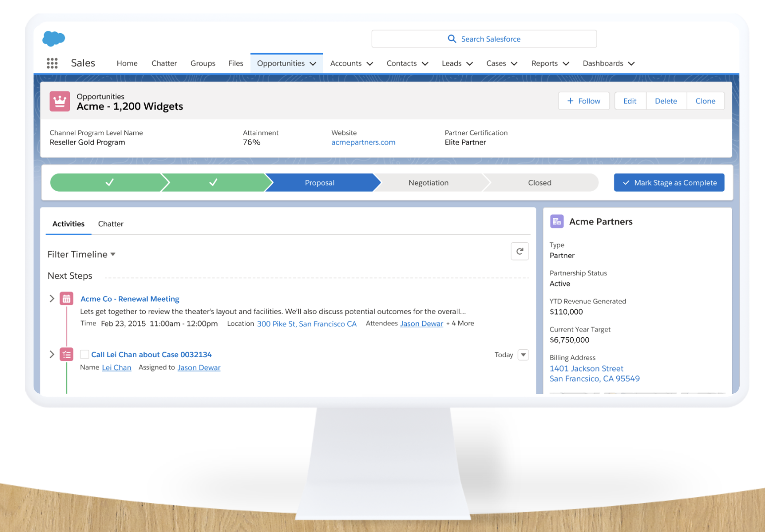Select the Negotiation stage in path
The image size is (765, 532).
coord(429,183)
